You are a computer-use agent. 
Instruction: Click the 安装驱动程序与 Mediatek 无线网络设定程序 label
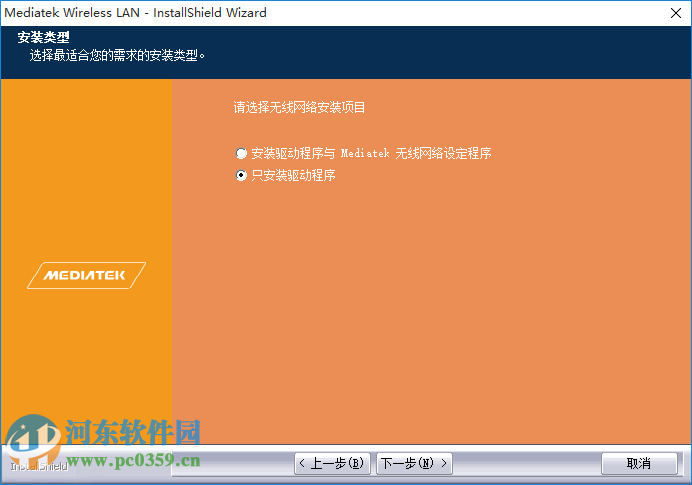(371, 153)
